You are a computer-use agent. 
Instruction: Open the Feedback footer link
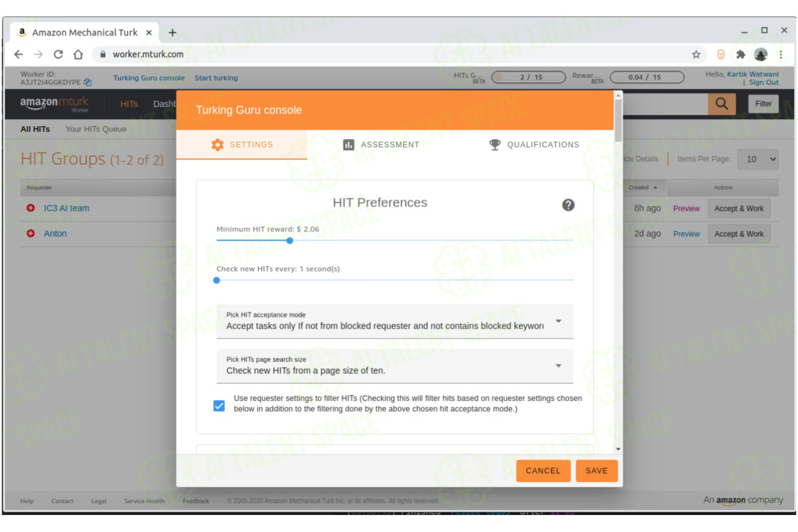196,501
